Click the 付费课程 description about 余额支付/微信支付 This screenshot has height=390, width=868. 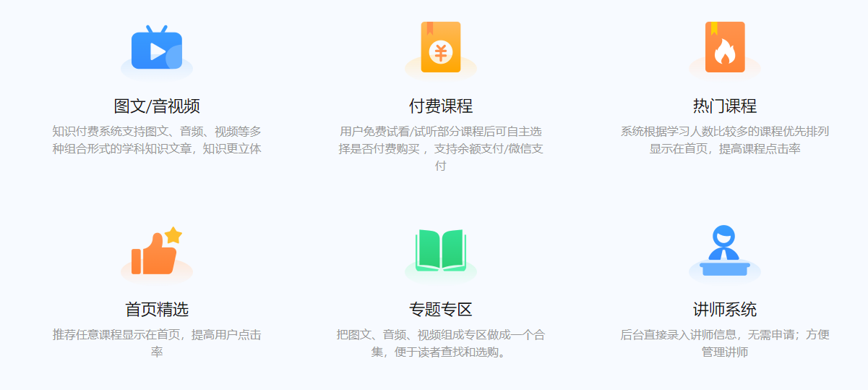[x=440, y=148]
